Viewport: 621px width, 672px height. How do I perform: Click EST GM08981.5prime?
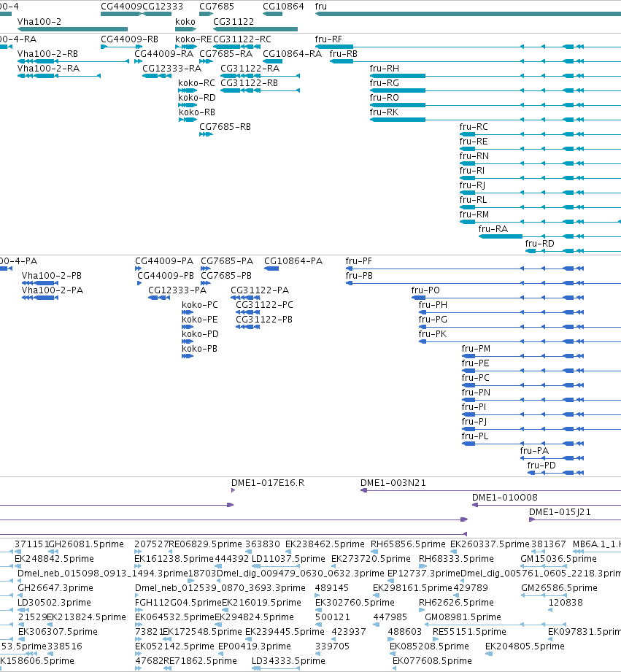click(x=463, y=617)
